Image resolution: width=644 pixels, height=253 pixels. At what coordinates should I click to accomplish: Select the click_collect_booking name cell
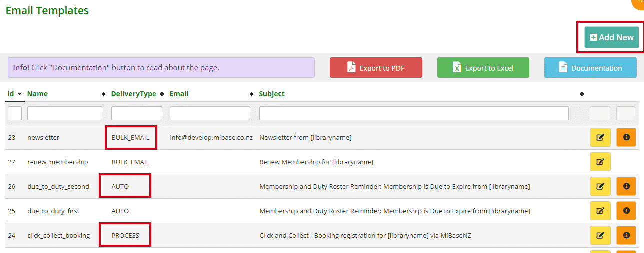point(59,235)
